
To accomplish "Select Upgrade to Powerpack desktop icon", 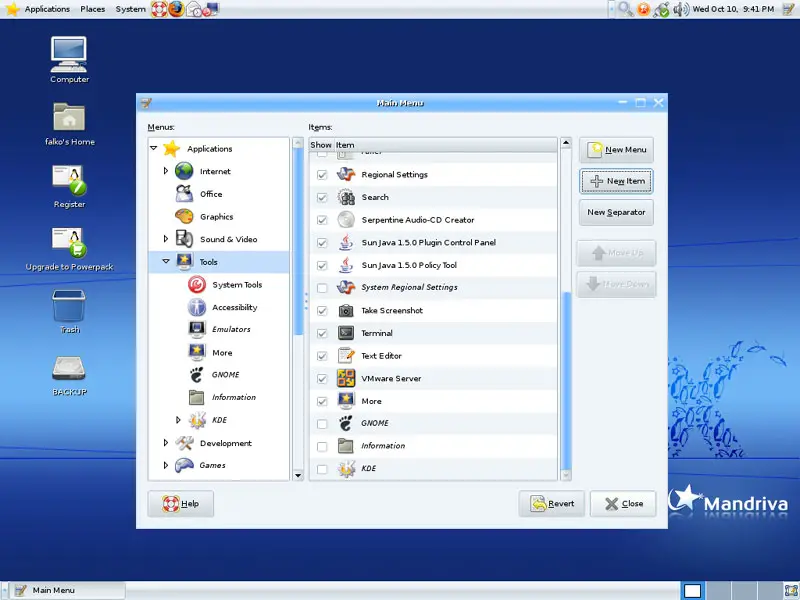I will (69, 249).
